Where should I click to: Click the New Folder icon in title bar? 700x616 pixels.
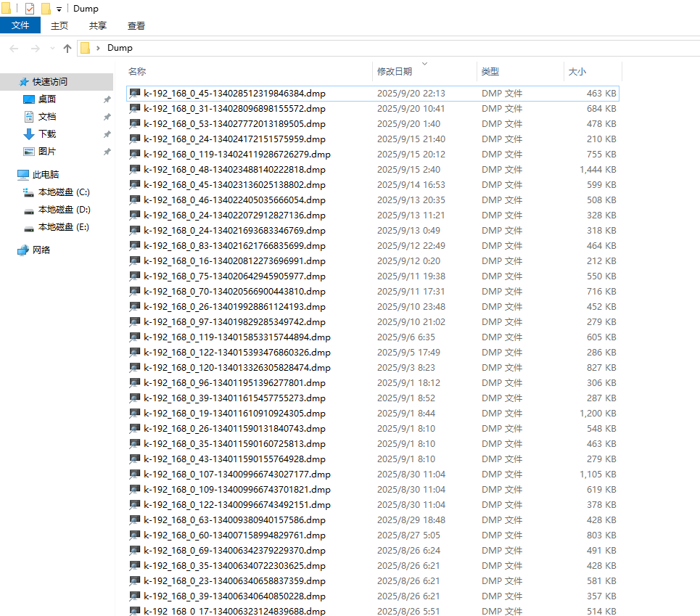[46, 9]
